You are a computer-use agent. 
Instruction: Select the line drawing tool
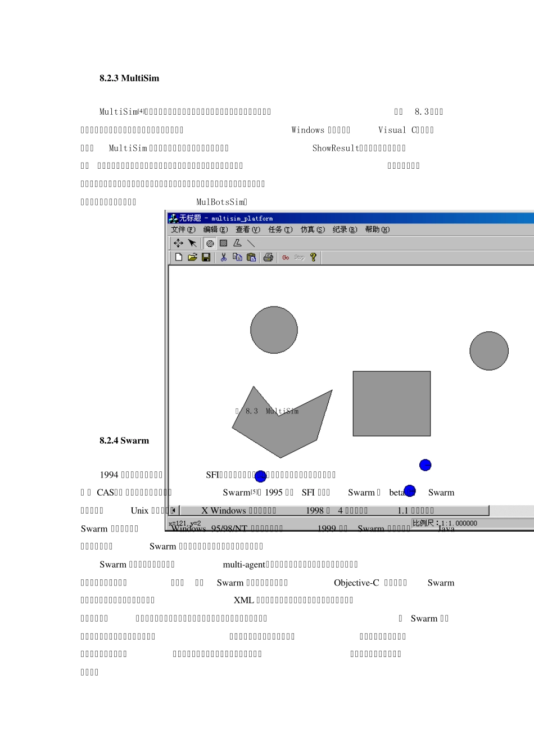pyautogui.click(x=251, y=243)
